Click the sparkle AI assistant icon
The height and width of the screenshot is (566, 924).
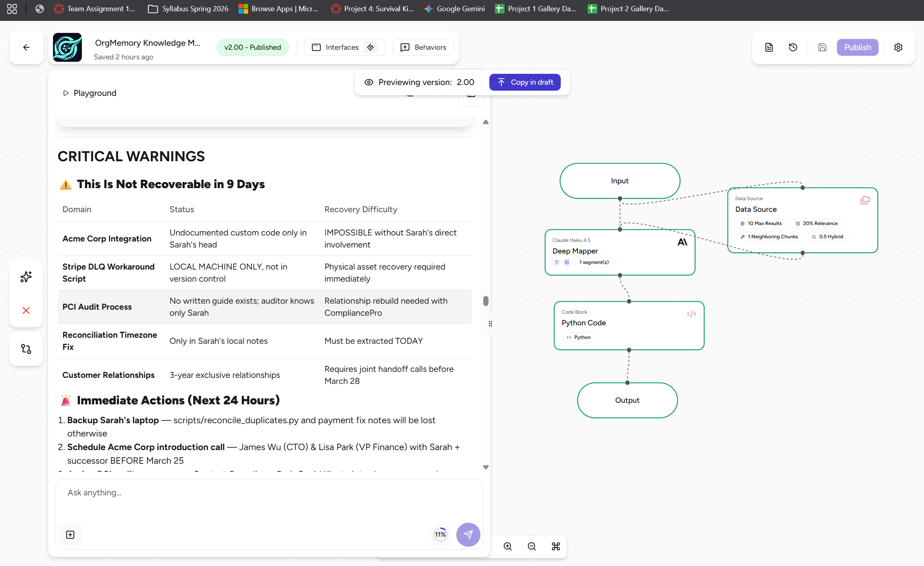26,277
